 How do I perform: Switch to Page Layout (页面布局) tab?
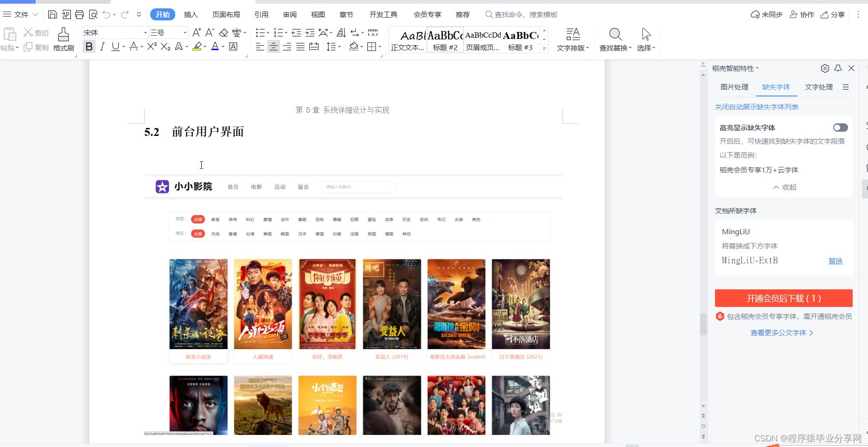pos(226,15)
